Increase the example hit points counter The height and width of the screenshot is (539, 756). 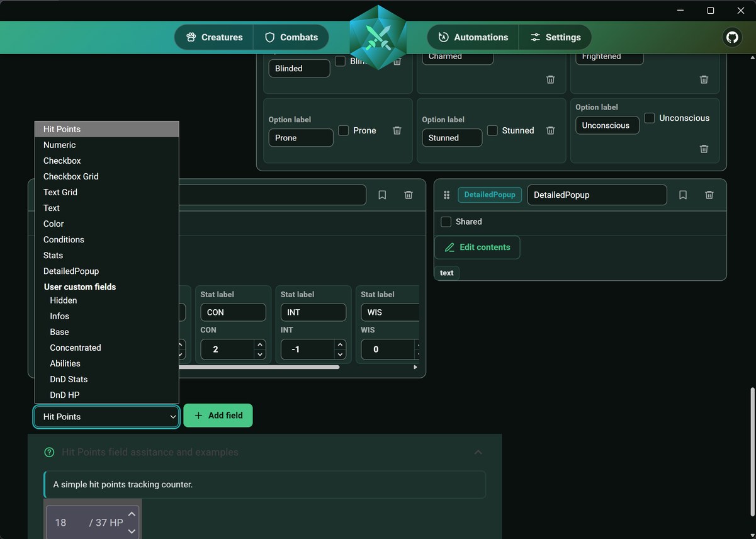point(132,514)
